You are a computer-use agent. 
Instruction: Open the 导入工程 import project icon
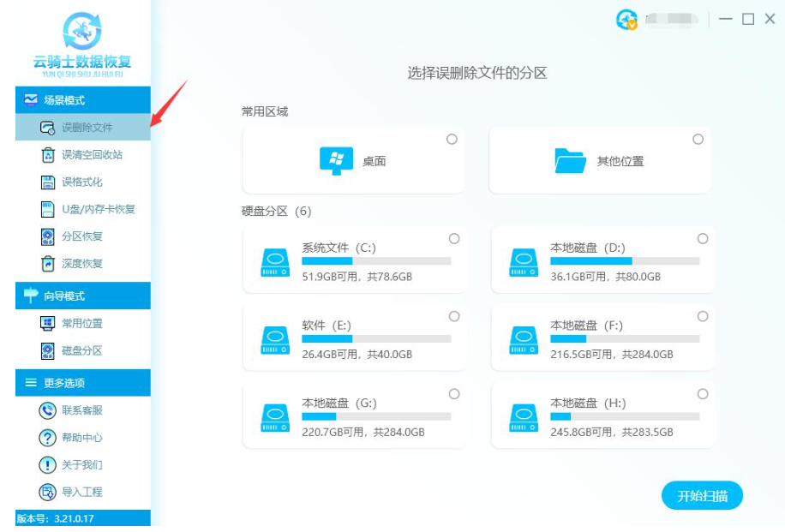pyautogui.click(x=48, y=492)
